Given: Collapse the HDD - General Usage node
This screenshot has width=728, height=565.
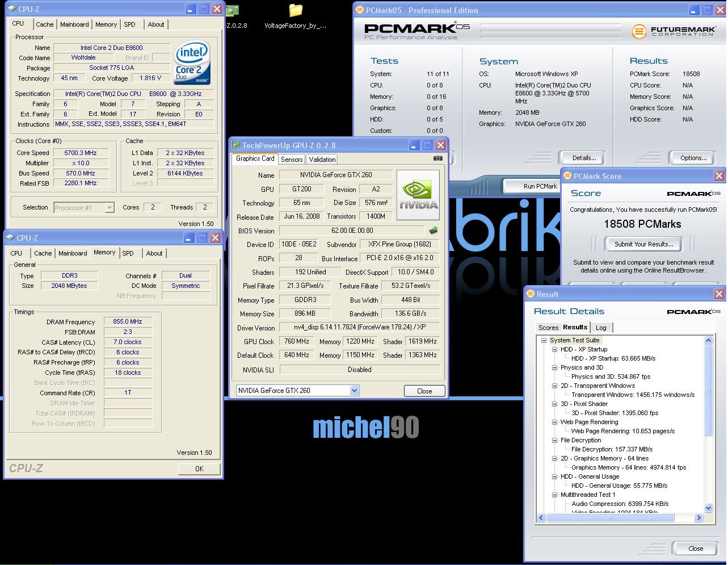Looking at the screenshot, I should 554,476.
